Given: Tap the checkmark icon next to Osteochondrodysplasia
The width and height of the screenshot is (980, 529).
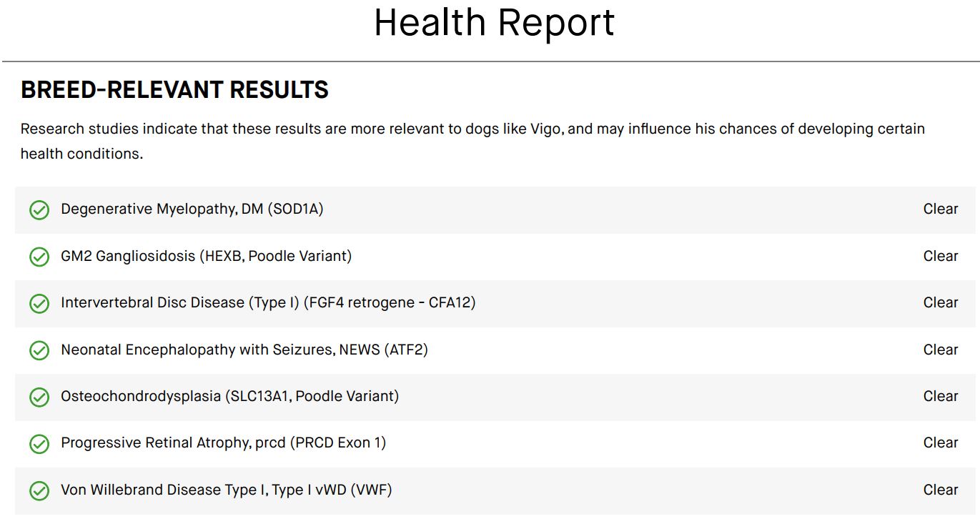Looking at the screenshot, I should (39, 397).
